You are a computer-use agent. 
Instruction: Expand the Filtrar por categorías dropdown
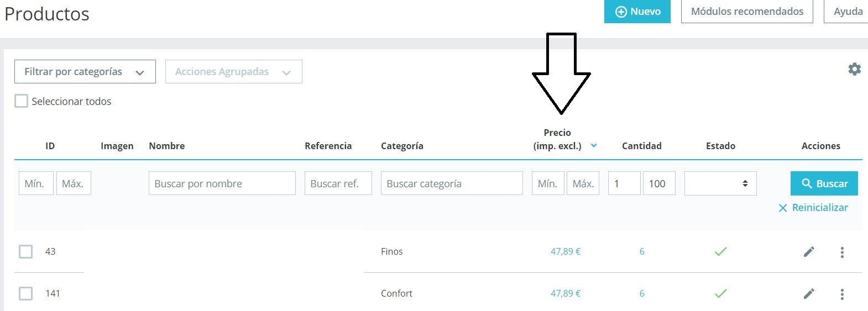coord(85,72)
